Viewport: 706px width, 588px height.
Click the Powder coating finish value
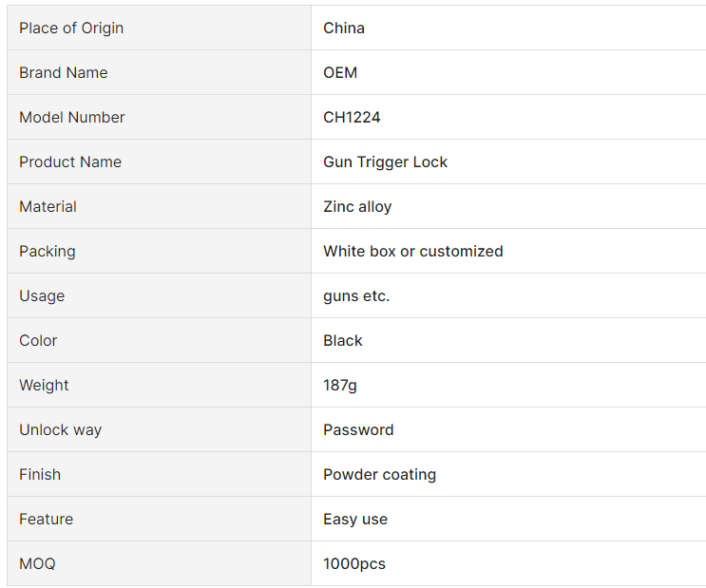tap(379, 475)
